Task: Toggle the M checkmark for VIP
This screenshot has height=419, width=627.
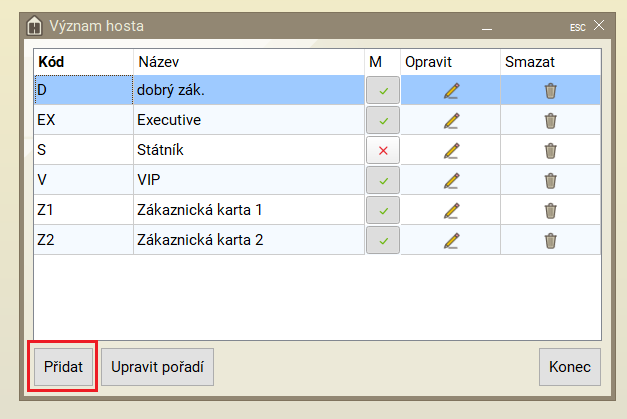Action: click(383, 181)
